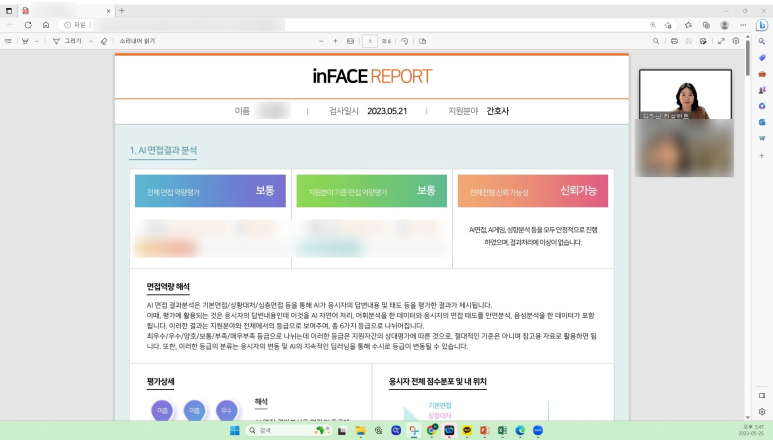Click the 지원분야 간호사 value
Screen dimensions: 773x440
pyautogui.click(x=497, y=111)
